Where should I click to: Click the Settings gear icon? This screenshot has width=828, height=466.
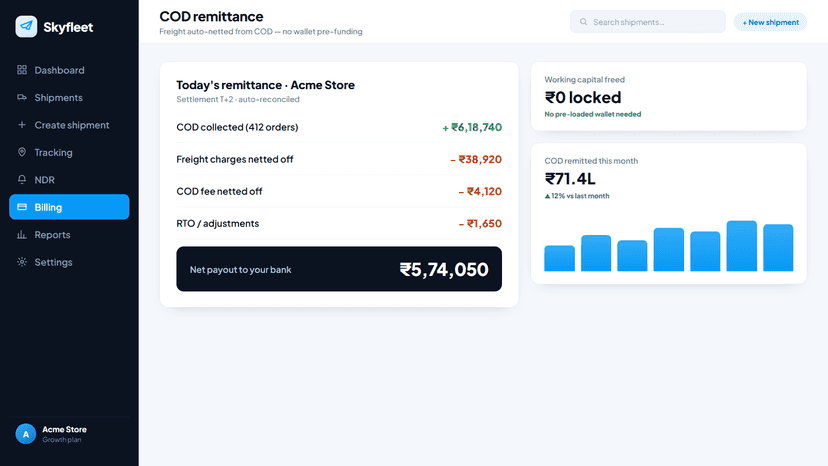(x=22, y=262)
